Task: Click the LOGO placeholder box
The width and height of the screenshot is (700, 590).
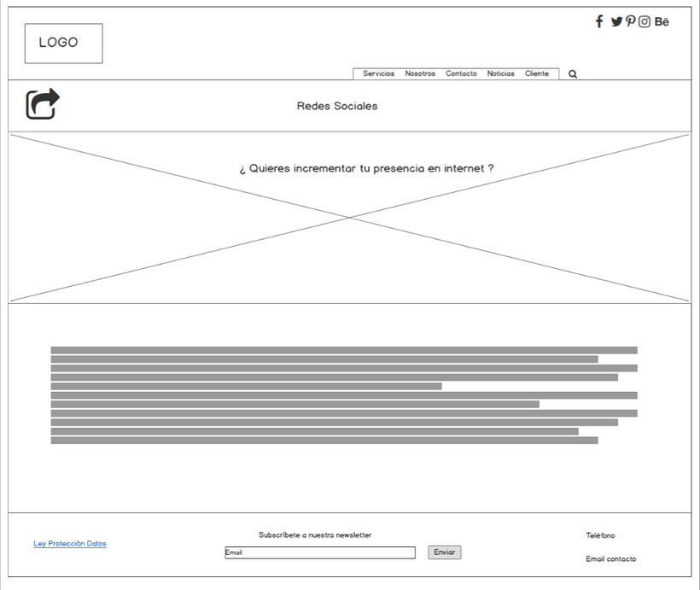Action: (63, 44)
